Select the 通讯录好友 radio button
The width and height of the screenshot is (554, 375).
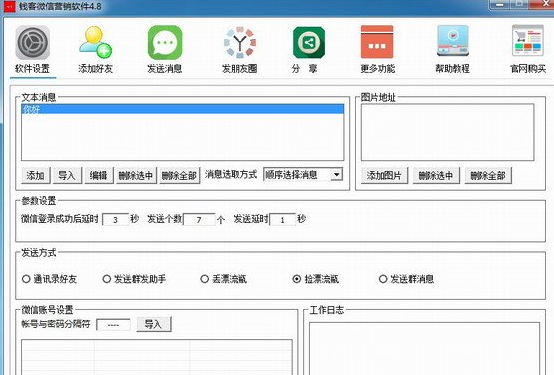tap(26, 279)
